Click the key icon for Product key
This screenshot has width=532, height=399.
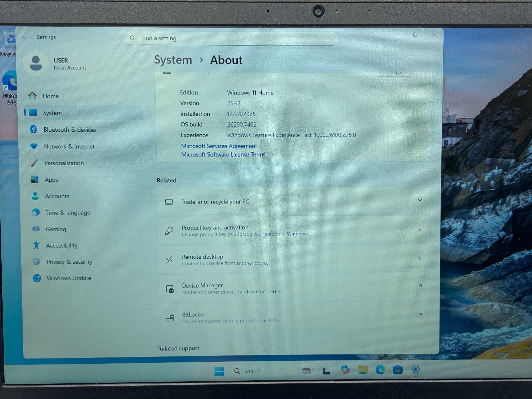coord(169,230)
